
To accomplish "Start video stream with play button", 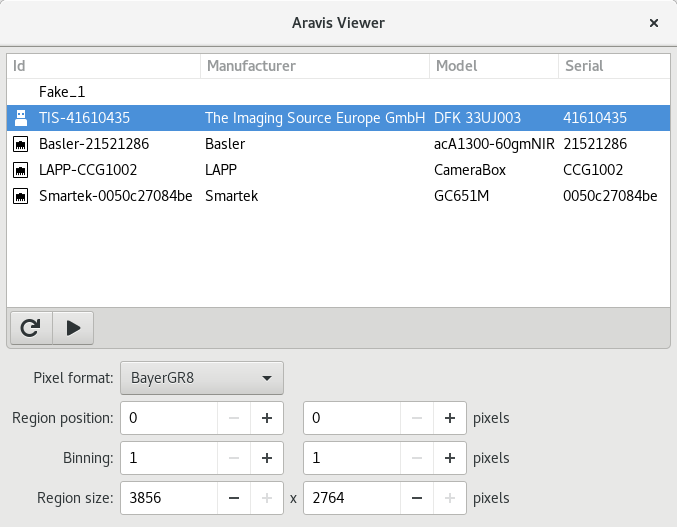I will click(x=73, y=328).
